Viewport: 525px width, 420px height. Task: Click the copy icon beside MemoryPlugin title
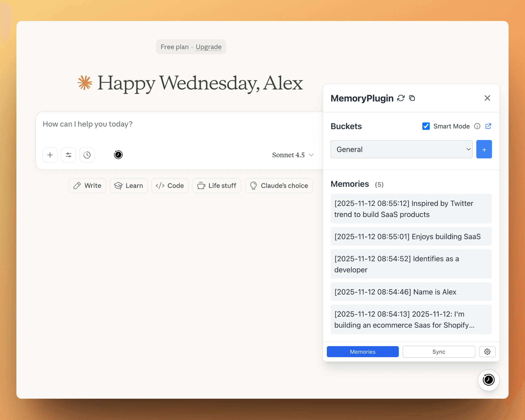pyautogui.click(x=412, y=98)
